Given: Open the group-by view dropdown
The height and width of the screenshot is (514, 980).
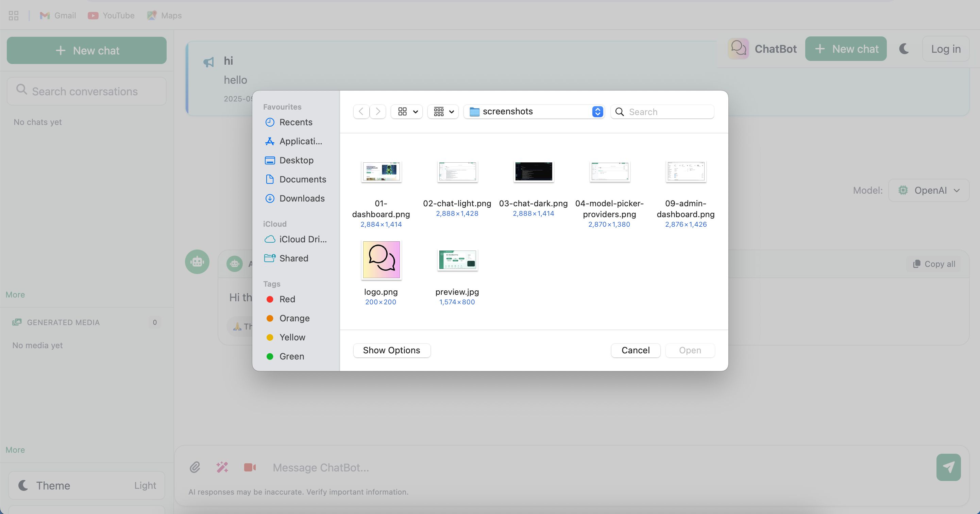Looking at the screenshot, I should [x=443, y=112].
